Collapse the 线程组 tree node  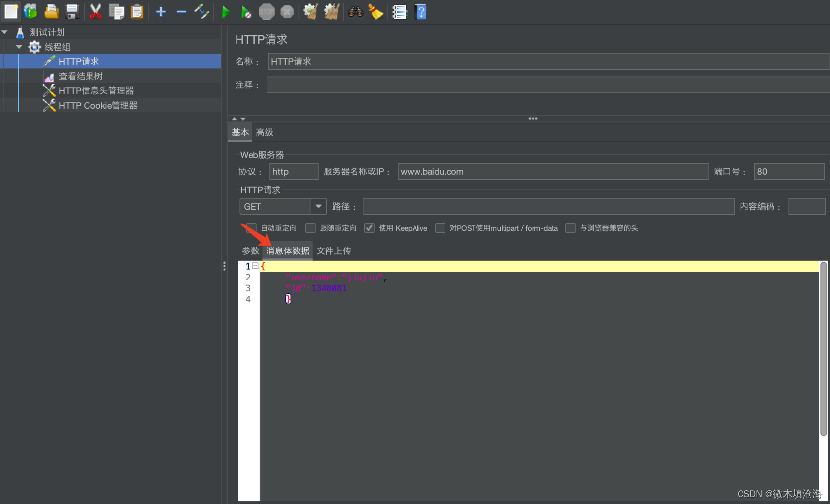pyautogui.click(x=19, y=47)
